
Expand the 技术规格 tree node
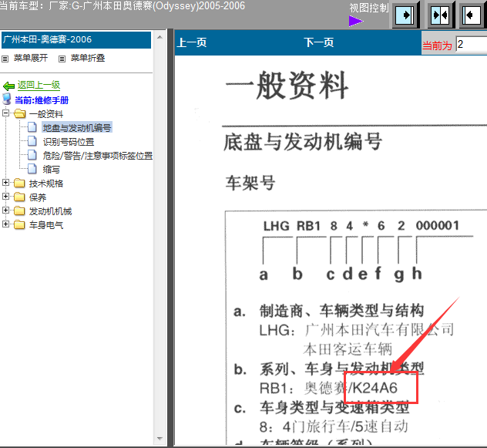pyautogui.click(x=5, y=183)
